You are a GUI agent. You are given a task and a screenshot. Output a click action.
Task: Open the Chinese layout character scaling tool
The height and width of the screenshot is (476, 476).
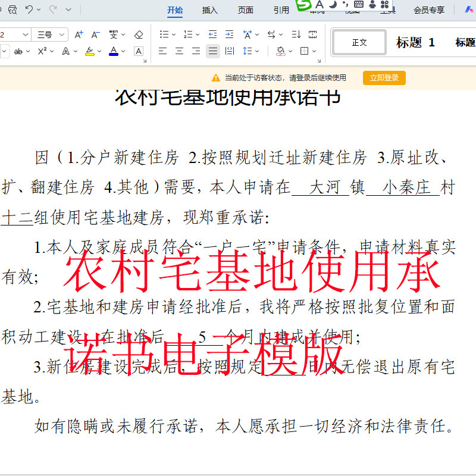(248, 35)
